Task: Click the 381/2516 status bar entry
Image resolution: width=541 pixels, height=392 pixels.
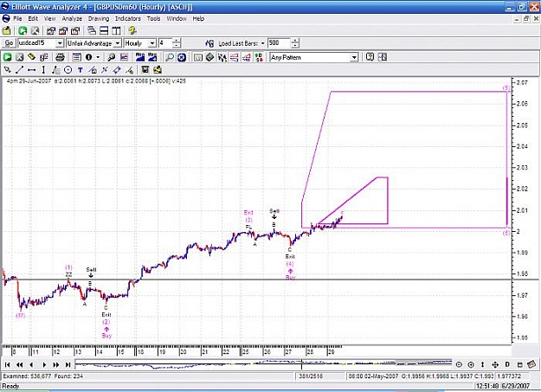Action: pyautogui.click(x=311, y=376)
